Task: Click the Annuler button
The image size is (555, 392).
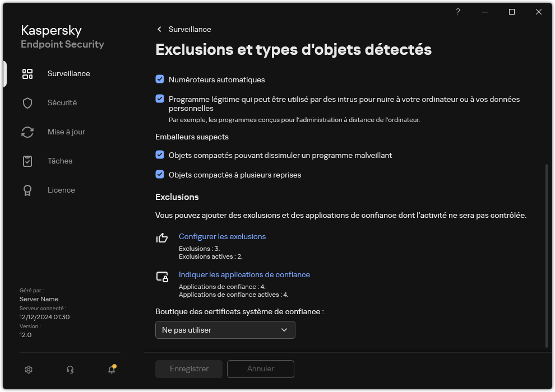Action: [x=260, y=368]
